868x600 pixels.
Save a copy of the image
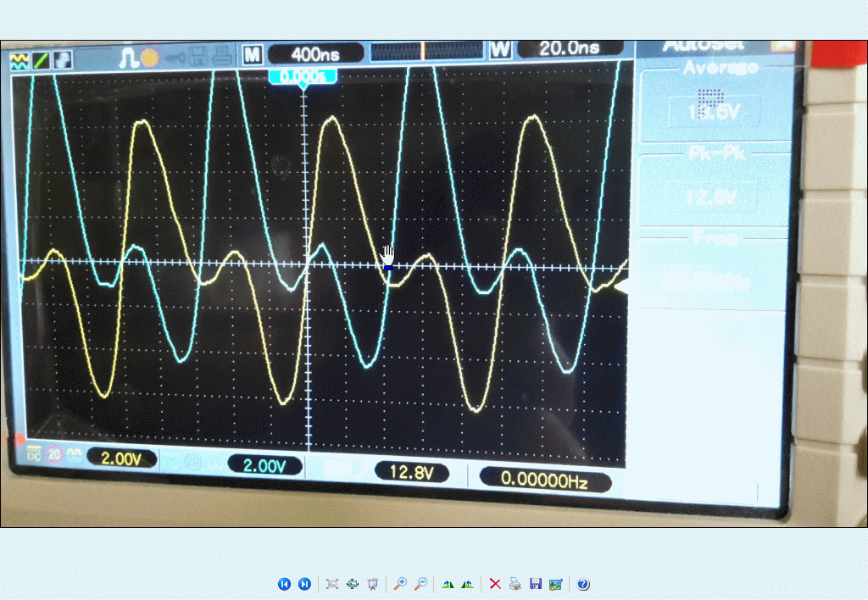tap(535, 584)
